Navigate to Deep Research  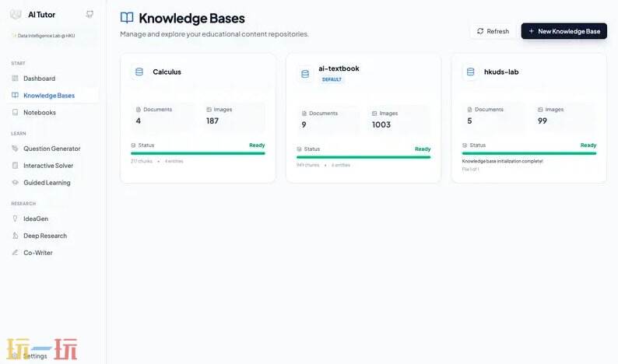point(45,236)
